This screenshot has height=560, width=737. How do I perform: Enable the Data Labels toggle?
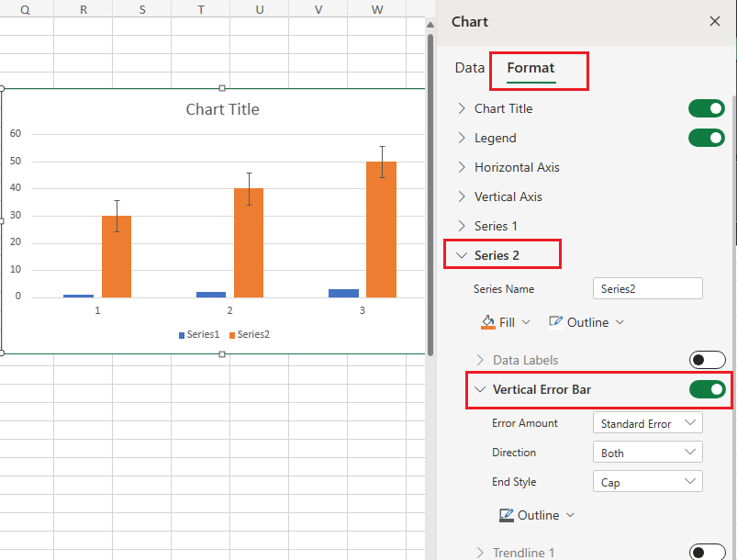pos(708,360)
